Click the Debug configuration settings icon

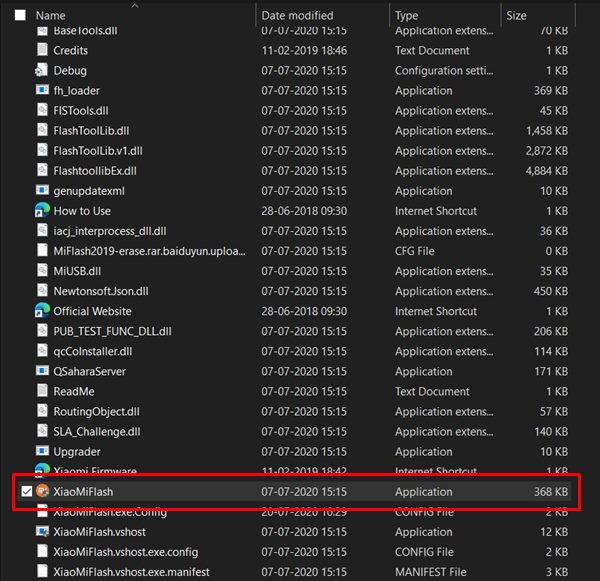42,70
